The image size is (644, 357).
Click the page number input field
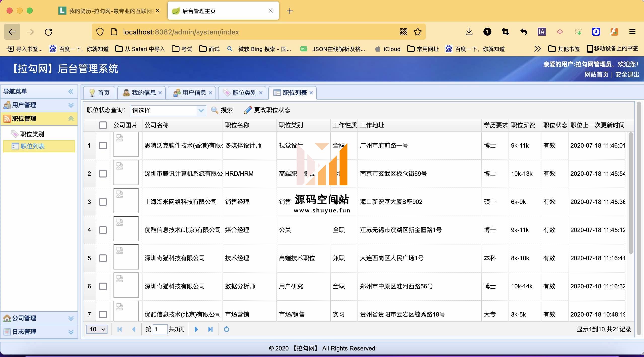(160, 329)
